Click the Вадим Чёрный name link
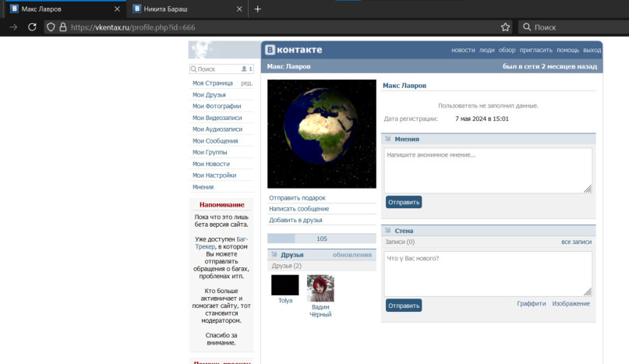This screenshot has height=364, width=629. (x=320, y=311)
